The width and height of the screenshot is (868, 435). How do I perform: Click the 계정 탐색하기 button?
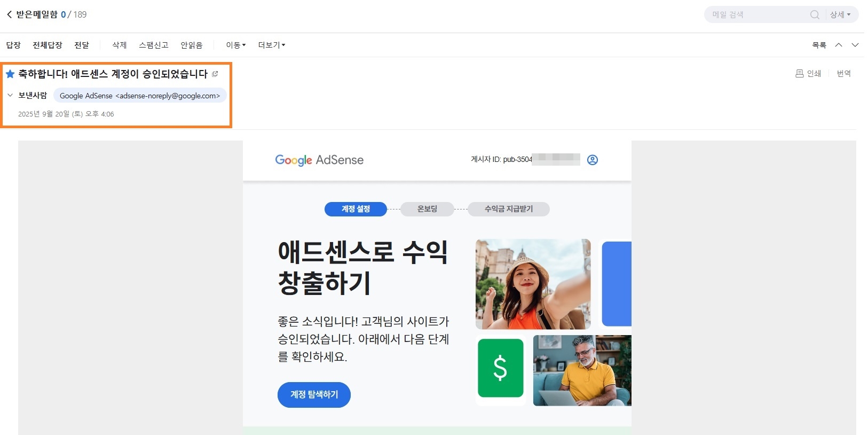(x=314, y=394)
